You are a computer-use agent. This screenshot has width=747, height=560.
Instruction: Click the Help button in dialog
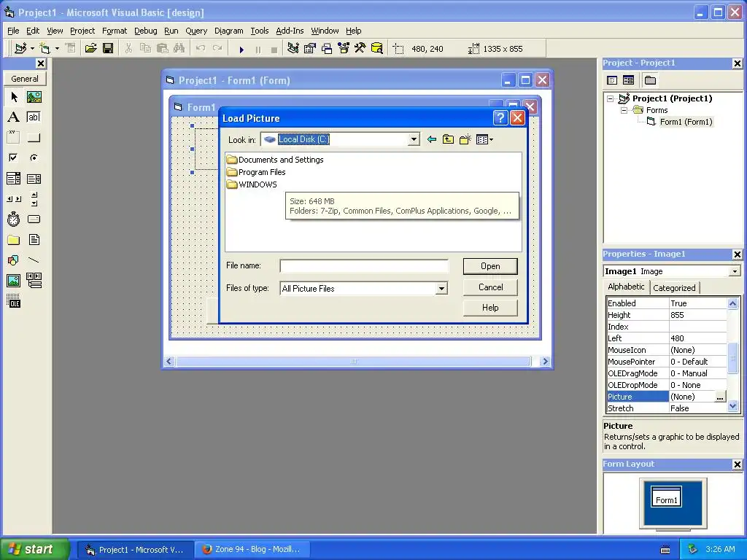pyautogui.click(x=490, y=308)
